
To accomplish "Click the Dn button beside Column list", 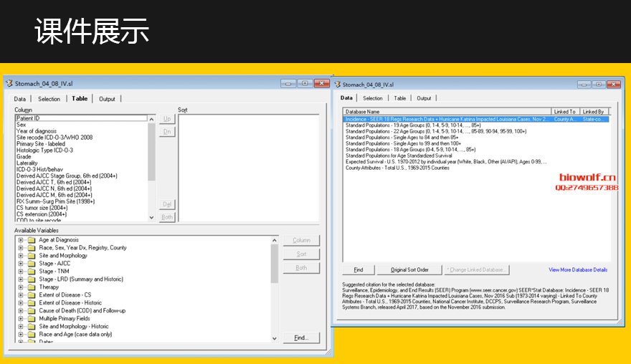I will (167, 132).
